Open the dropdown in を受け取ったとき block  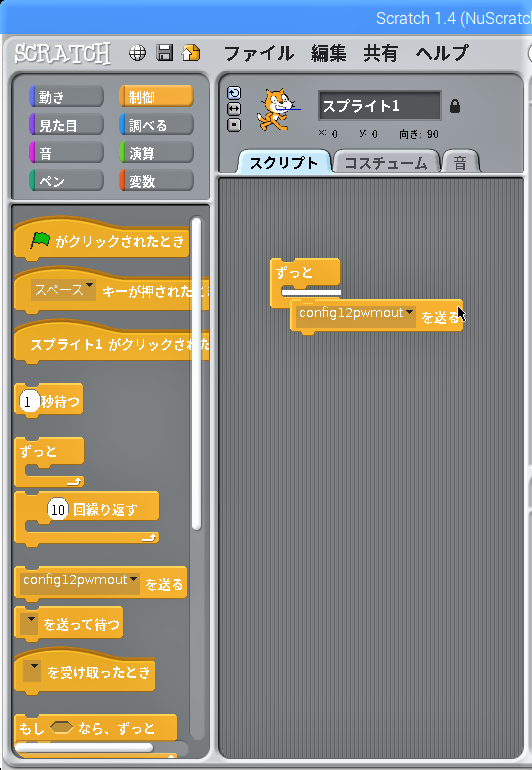click(x=32, y=670)
